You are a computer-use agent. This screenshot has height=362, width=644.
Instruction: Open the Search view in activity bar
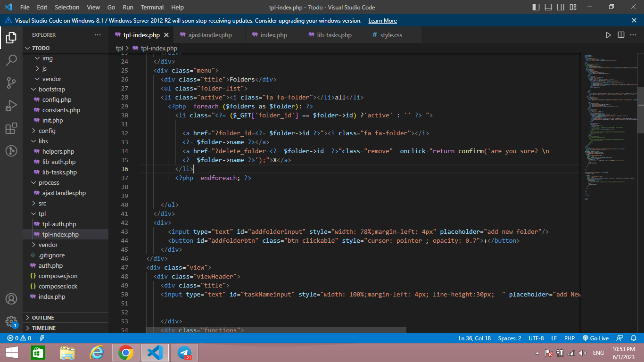(11, 60)
